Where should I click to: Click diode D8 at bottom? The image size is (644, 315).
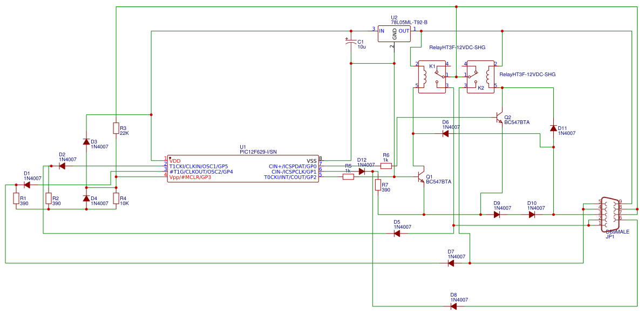click(x=453, y=306)
